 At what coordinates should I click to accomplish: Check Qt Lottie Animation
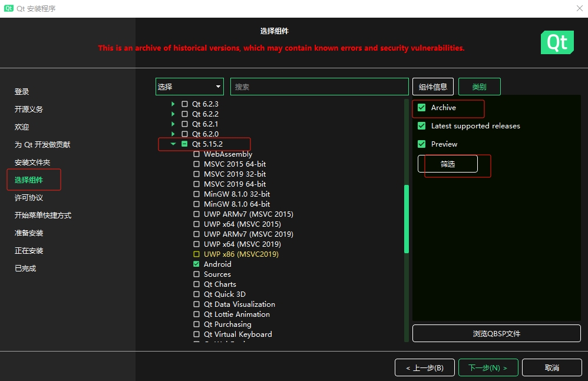pyautogui.click(x=196, y=314)
